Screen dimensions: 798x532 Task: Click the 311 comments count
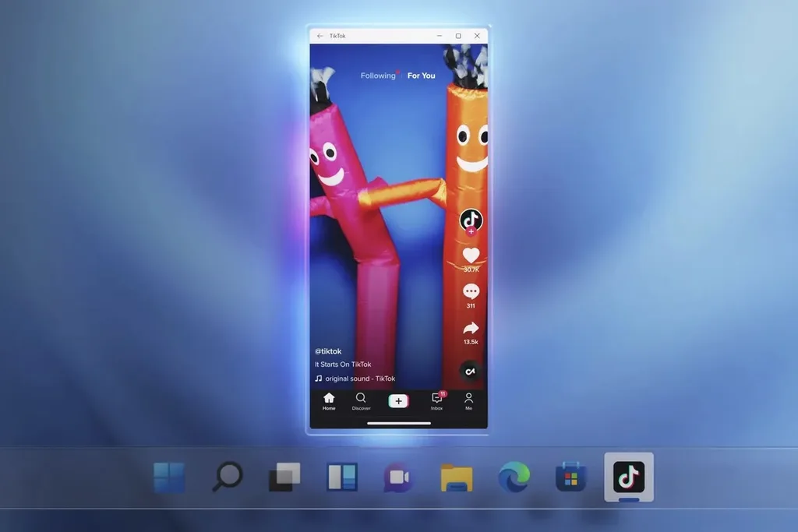pos(471,305)
